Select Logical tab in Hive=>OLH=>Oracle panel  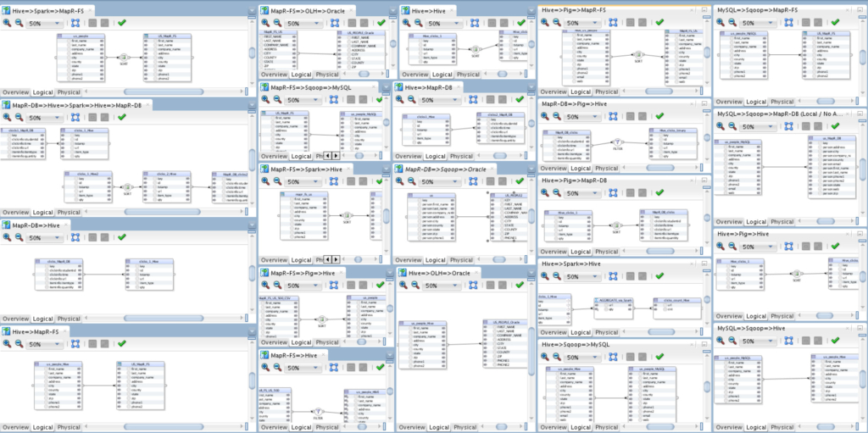pyautogui.click(x=442, y=427)
